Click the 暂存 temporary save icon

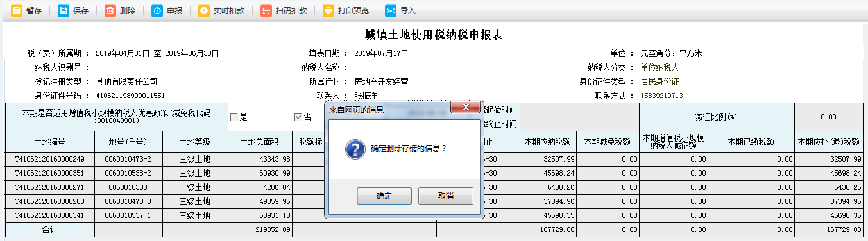[x=17, y=11]
